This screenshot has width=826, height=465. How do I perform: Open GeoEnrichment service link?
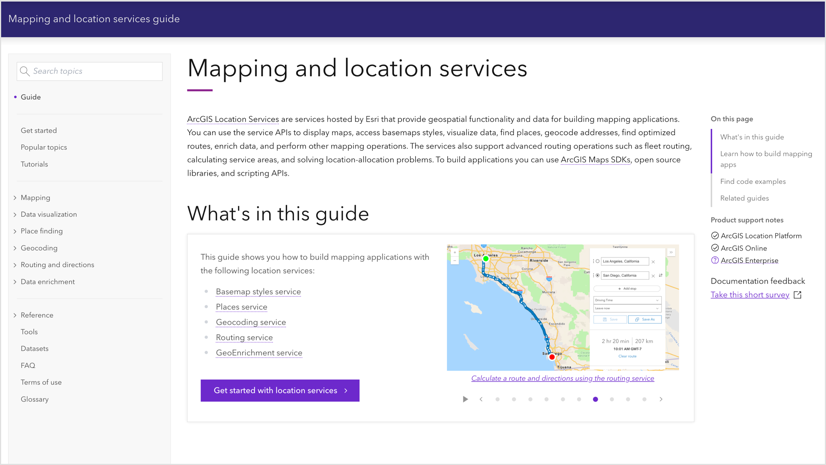(259, 352)
